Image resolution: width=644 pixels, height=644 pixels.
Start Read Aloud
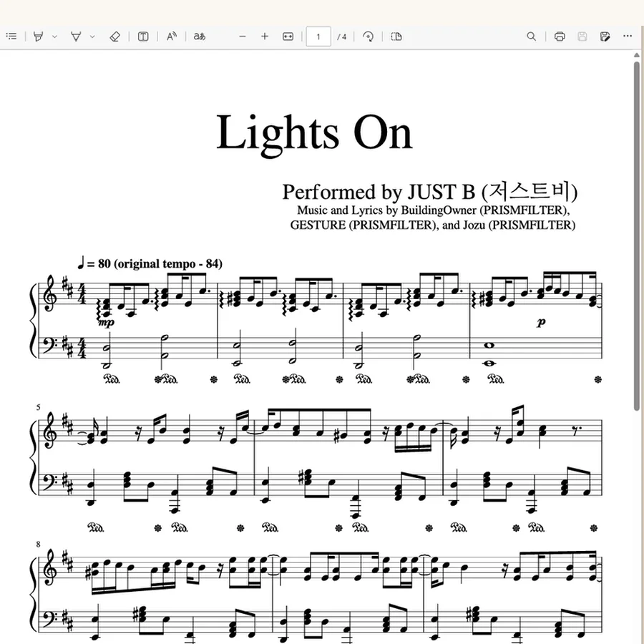coord(172,36)
